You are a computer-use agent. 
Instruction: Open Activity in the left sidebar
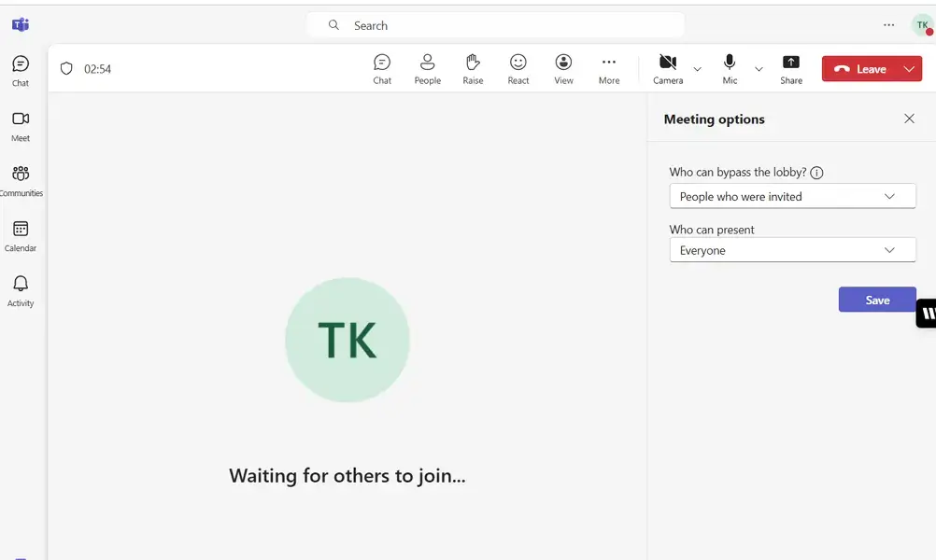20,288
